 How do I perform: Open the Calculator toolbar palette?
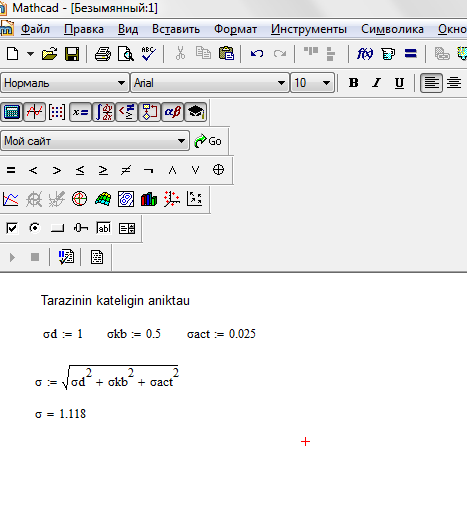point(12,112)
